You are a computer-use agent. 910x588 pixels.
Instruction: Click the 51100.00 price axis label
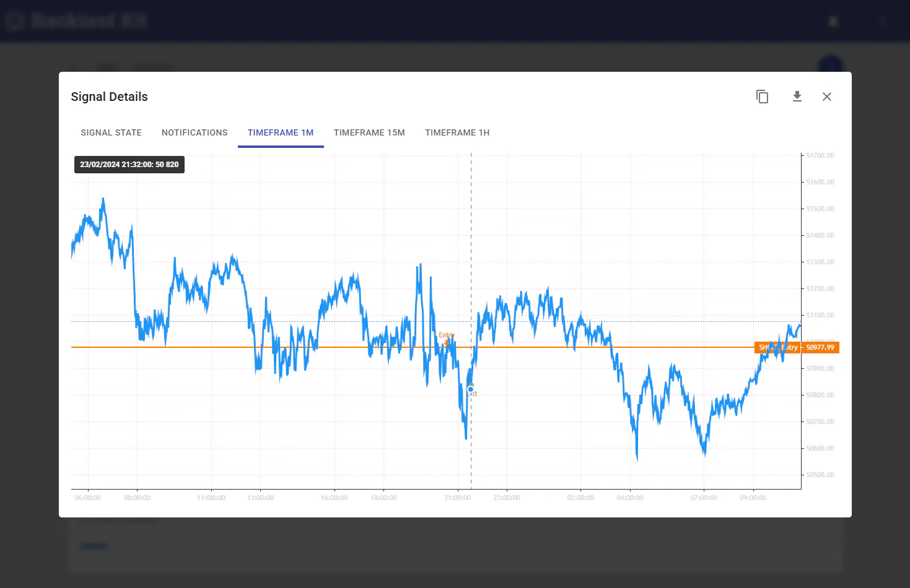coord(820,315)
